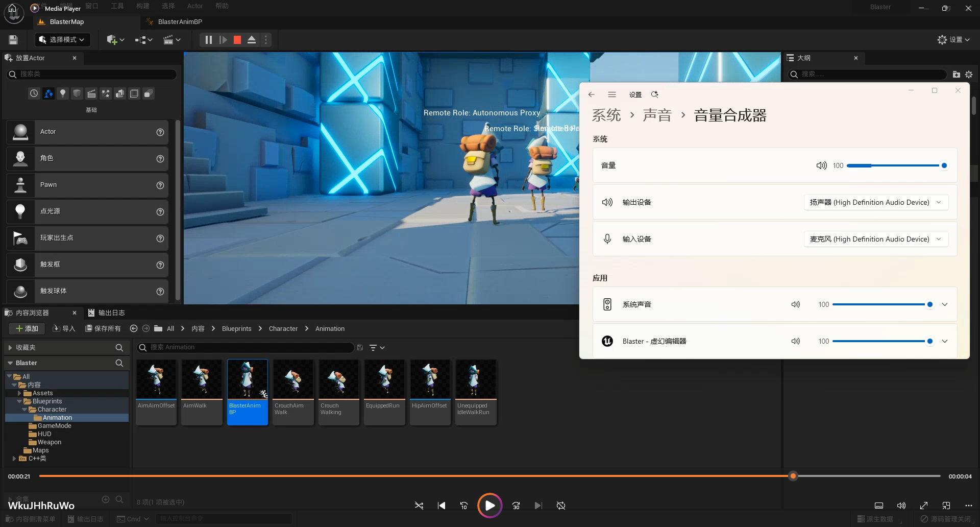Viewport: 980px width, 527px height.
Task: Open the content browser filter dropdown
Action: (377, 348)
